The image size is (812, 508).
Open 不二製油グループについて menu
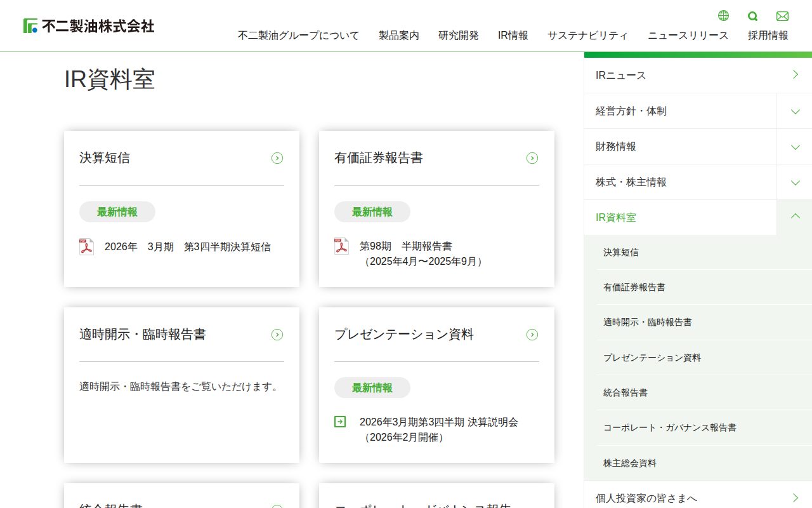[298, 36]
